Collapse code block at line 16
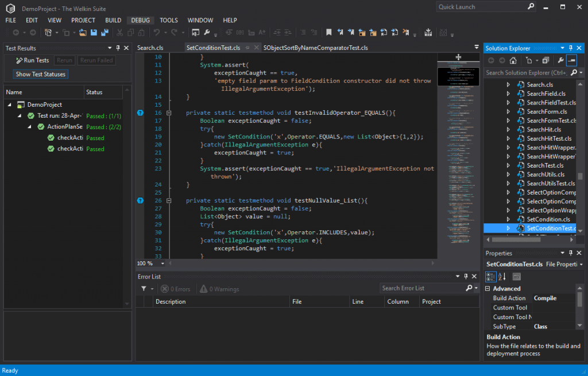 pyautogui.click(x=169, y=113)
